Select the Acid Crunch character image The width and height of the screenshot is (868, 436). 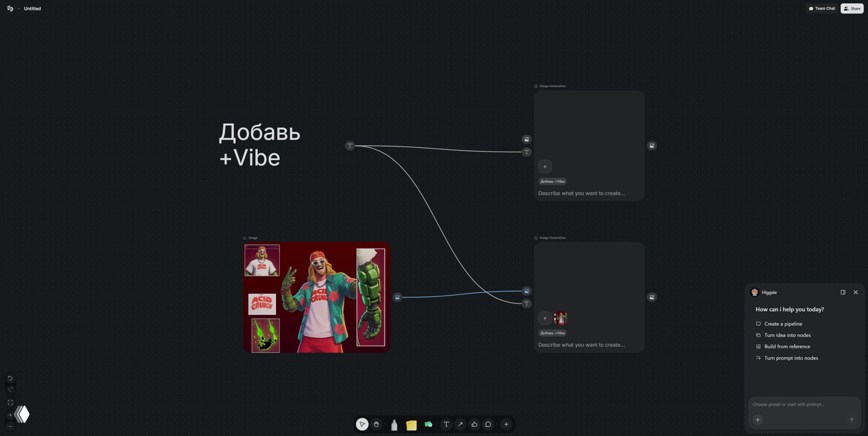(x=317, y=298)
